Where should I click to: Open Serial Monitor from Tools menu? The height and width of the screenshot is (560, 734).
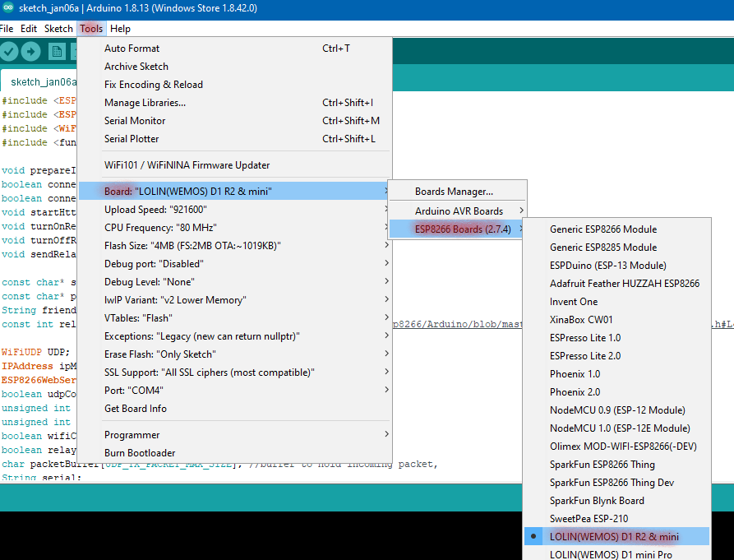click(x=234, y=121)
